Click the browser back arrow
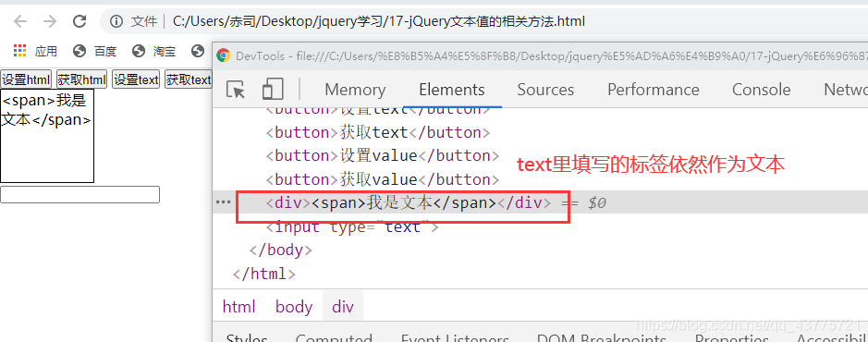This screenshot has height=342, width=868. click(x=20, y=21)
